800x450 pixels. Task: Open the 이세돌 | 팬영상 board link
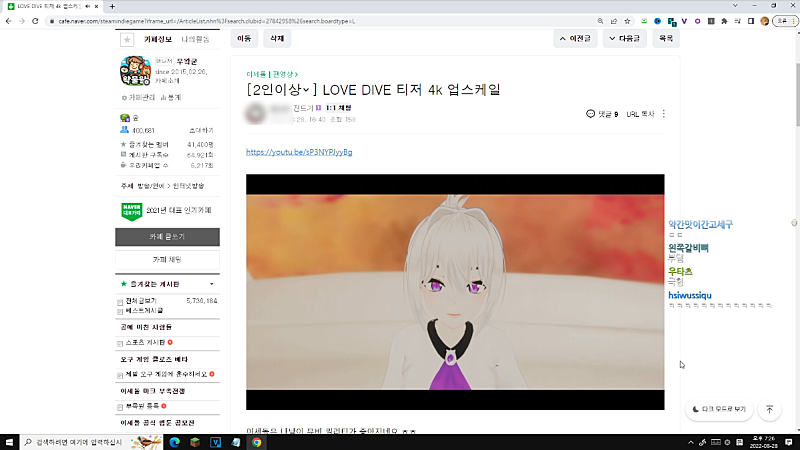point(272,74)
